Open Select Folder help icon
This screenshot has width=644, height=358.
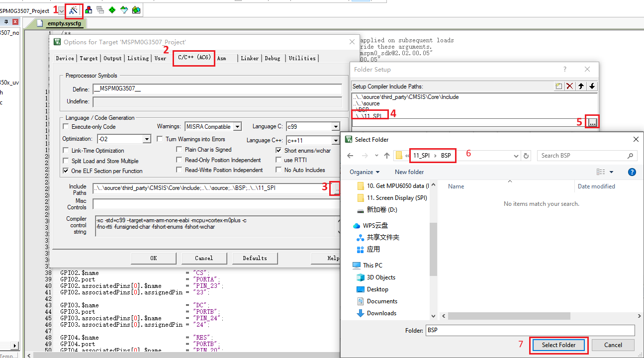[632, 172]
